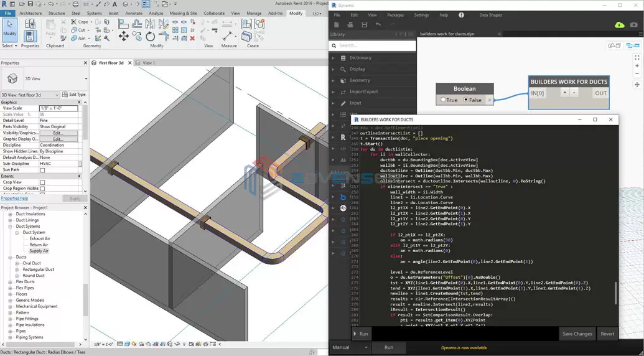Screen dimensions: 644x356
Task: Click Run button in Python script editor
Action: pyautogui.click(x=361, y=334)
